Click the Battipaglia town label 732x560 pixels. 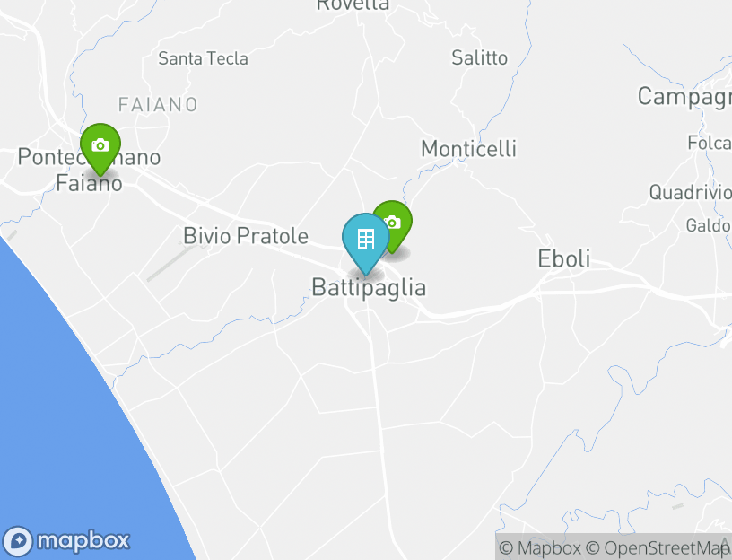[x=369, y=287]
